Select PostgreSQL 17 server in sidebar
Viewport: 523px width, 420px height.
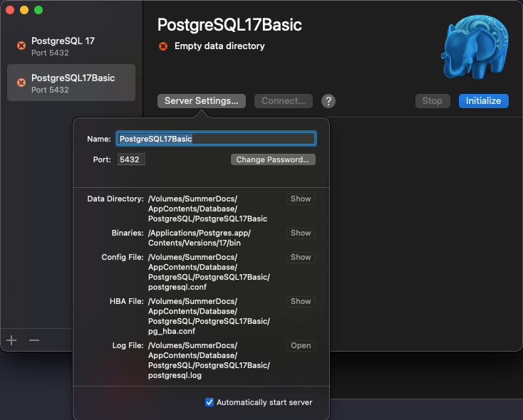[71, 46]
